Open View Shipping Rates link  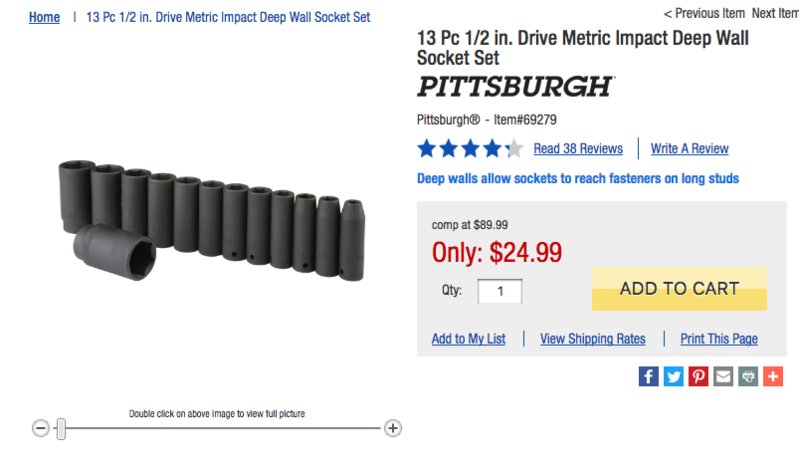pyautogui.click(x=592, y=339)
